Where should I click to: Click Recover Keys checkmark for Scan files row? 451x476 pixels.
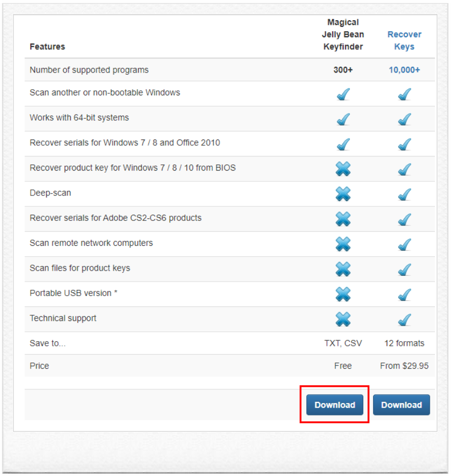pos(404,270)
